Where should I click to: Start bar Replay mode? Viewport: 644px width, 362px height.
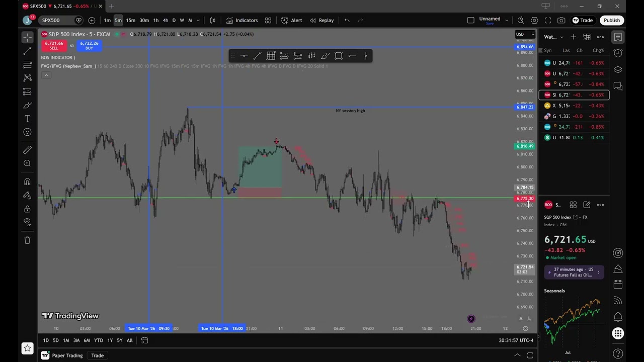coord(321,21)
